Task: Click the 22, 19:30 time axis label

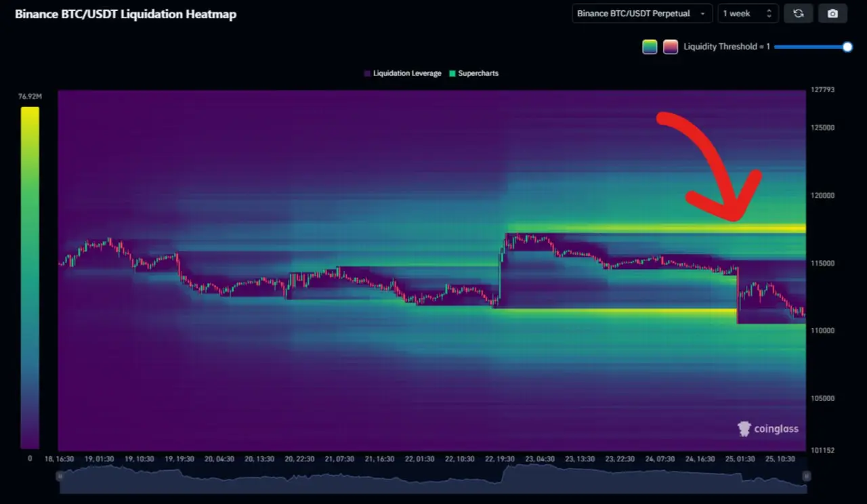Action: point(500,459)
